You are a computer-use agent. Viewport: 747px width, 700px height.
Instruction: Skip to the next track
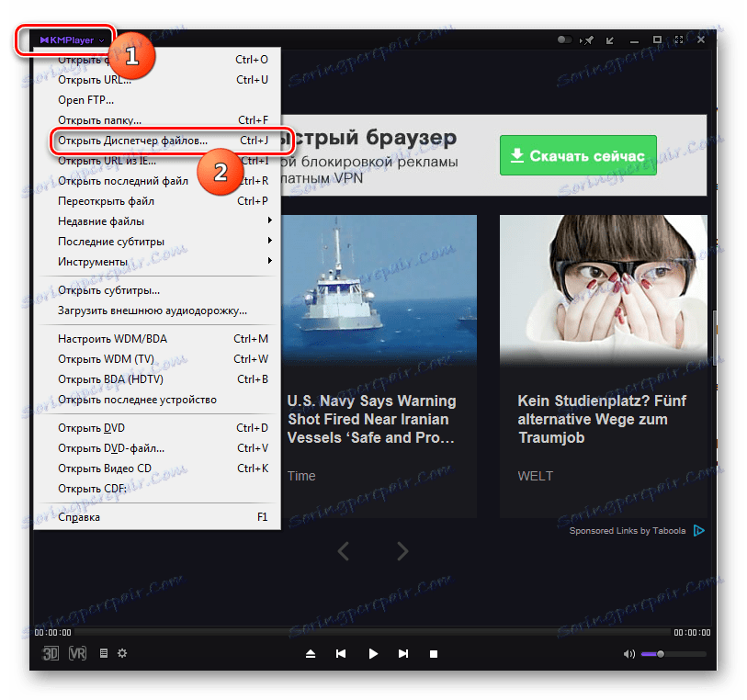click(x=403, y=654)
